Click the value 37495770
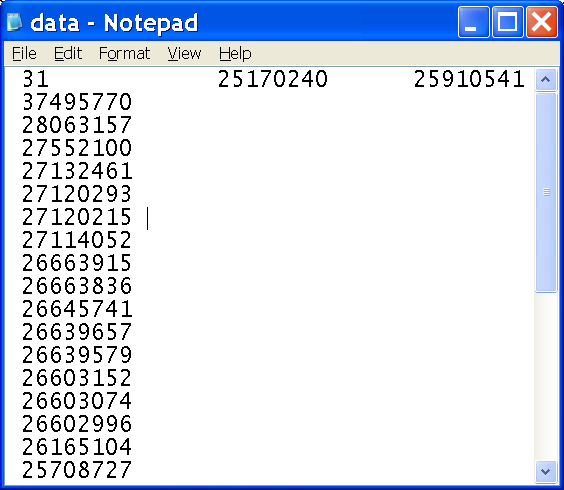 [x=77, y=102]
